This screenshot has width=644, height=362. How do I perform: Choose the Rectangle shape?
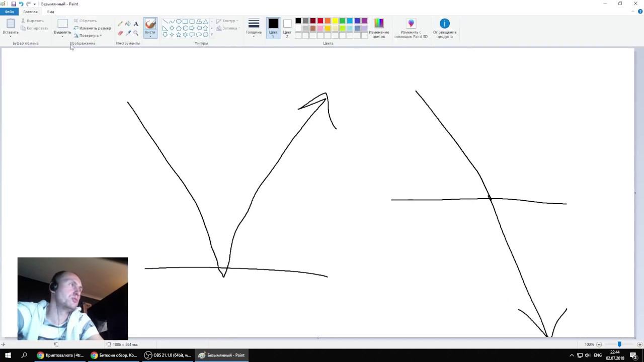[185, 22]
